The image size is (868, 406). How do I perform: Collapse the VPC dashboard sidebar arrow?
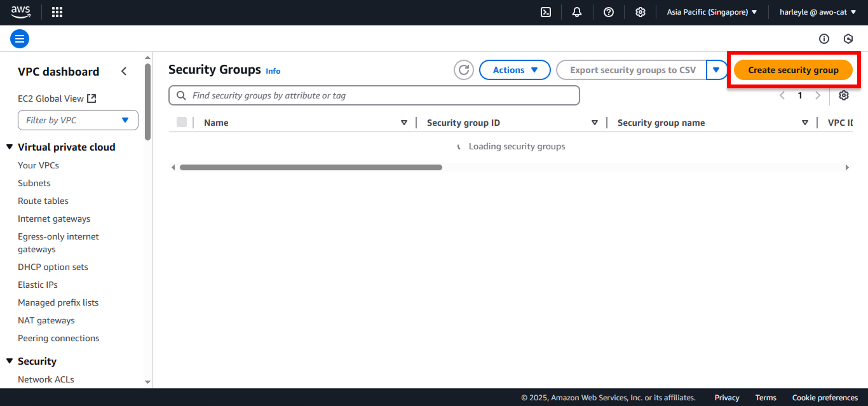(x=124, y=71)
